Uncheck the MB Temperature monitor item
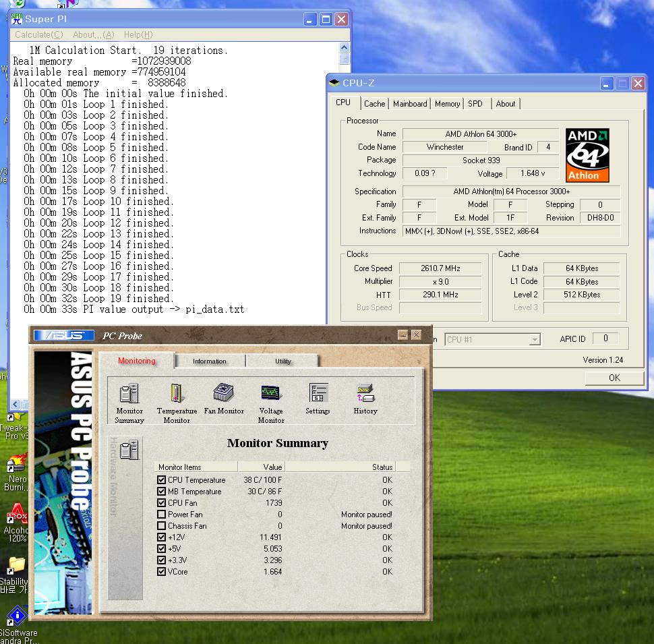The image size is (654, 644). (161, 492)
